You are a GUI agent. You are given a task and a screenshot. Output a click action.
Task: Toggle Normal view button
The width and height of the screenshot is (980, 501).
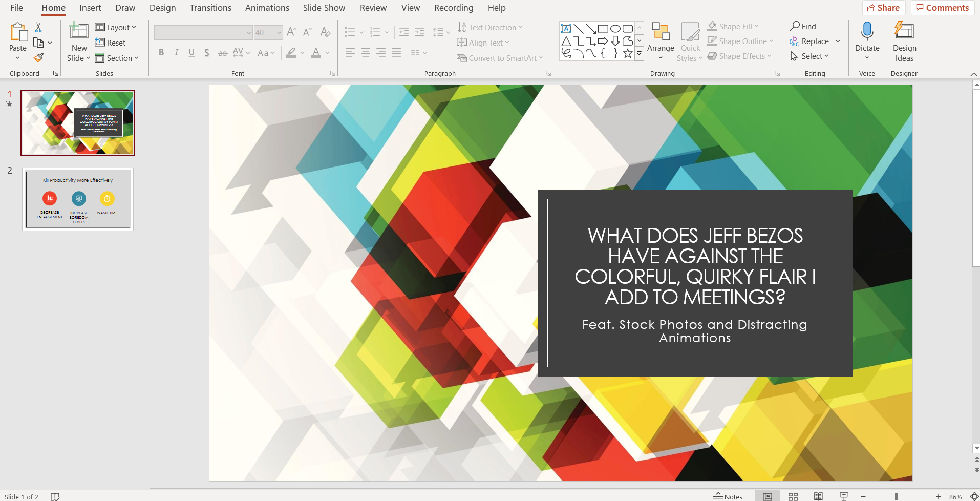pyautogui.click(x=768, y=496)
